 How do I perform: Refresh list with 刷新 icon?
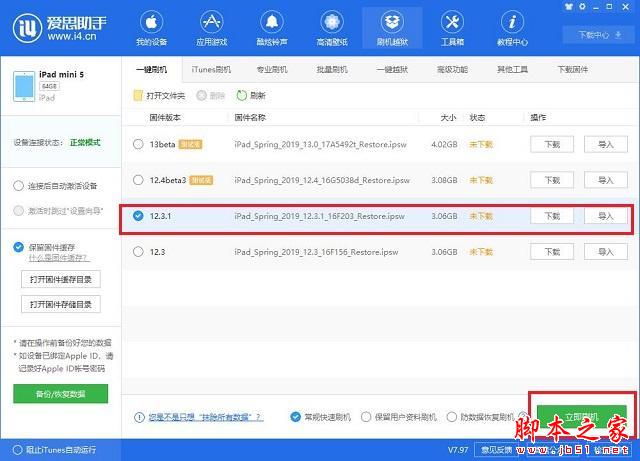[x=242, y=96]
